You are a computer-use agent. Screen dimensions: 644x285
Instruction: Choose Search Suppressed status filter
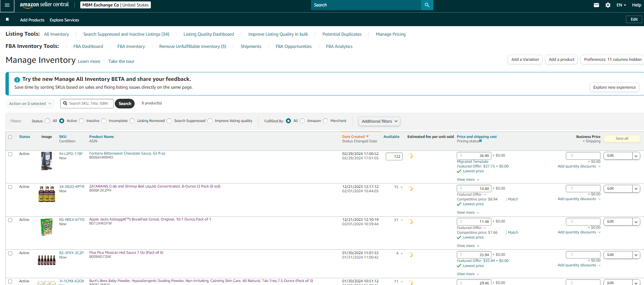[169, 121]
